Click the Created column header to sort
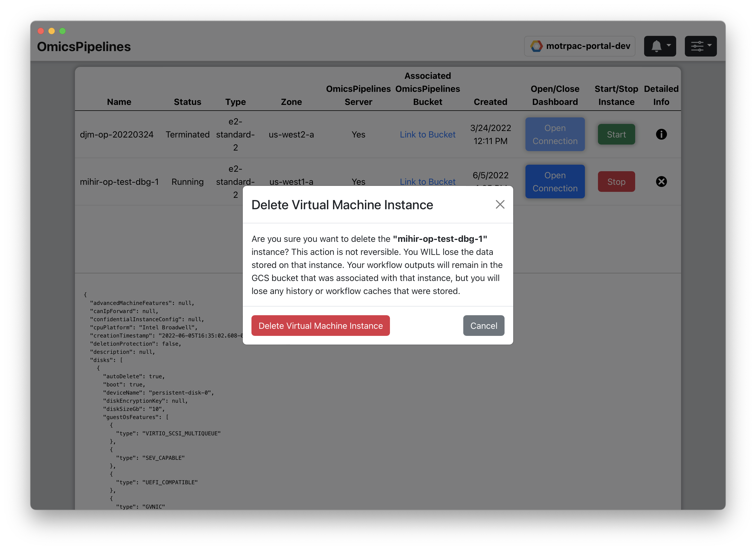Viewport: 756px width, 550px height. click(x=490, y=101)
